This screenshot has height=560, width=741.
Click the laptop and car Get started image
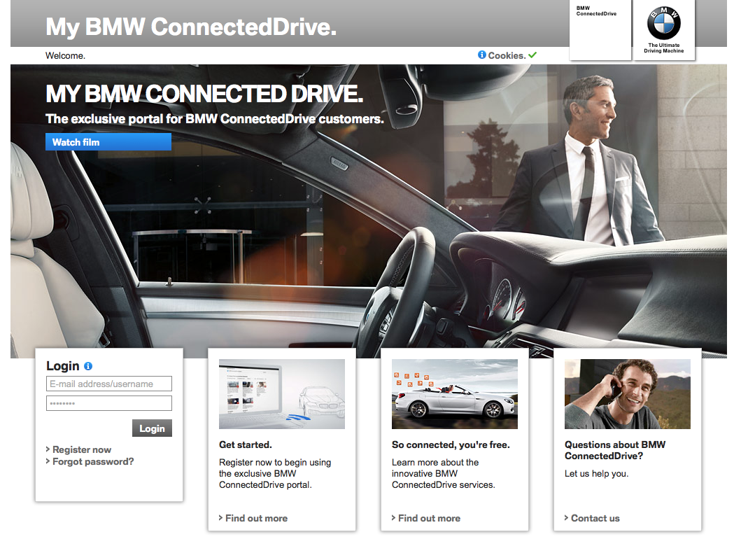click(x=282, y=394)
